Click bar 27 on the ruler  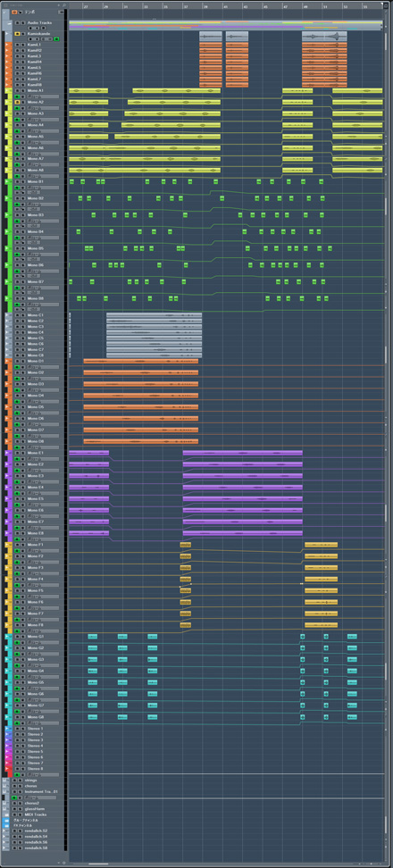[x=86, y=6]
